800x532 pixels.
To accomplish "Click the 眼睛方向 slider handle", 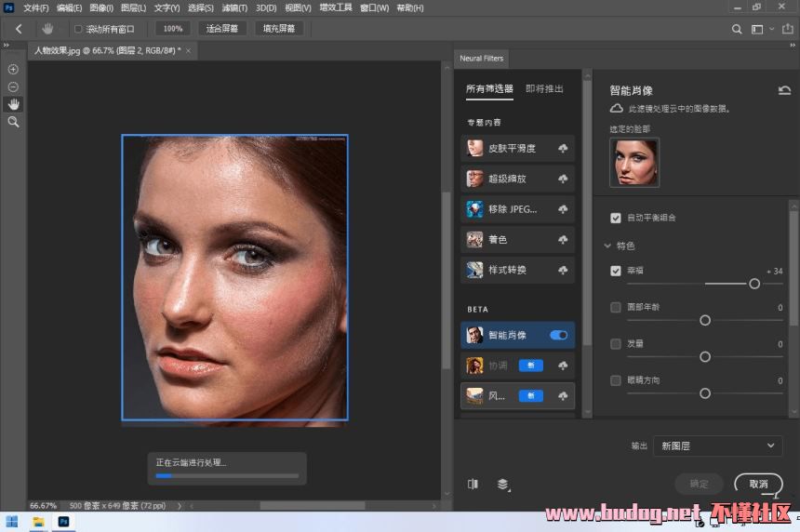I will (x=704, y=393).
